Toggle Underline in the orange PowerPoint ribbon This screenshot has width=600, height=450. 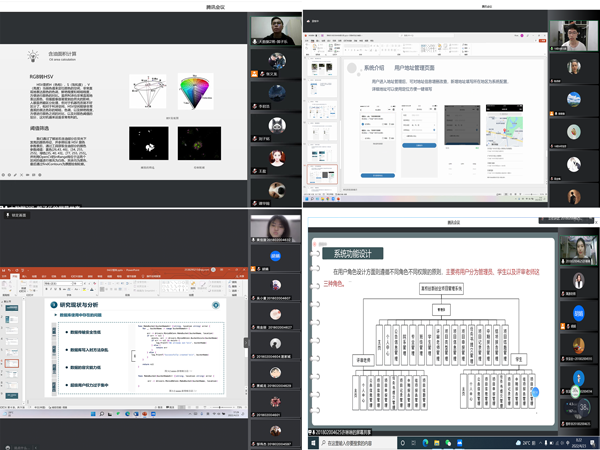click(x=55, y=289)
